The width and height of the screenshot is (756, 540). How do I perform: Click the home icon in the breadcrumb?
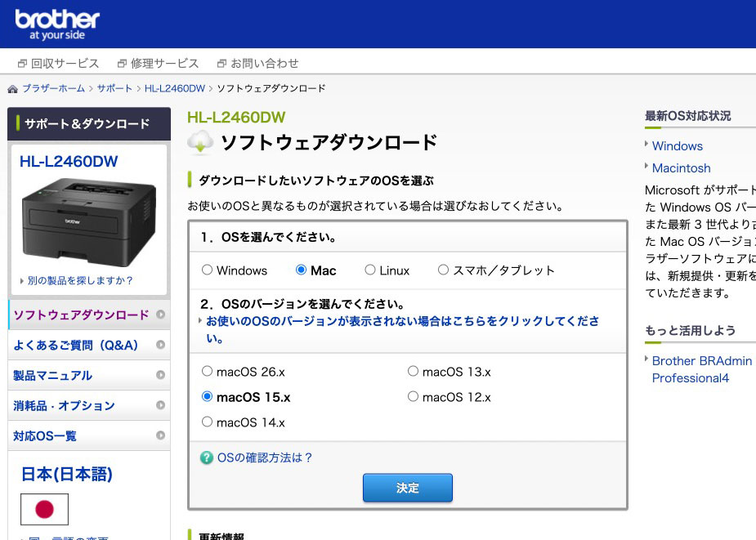click(x=11, y=87)
